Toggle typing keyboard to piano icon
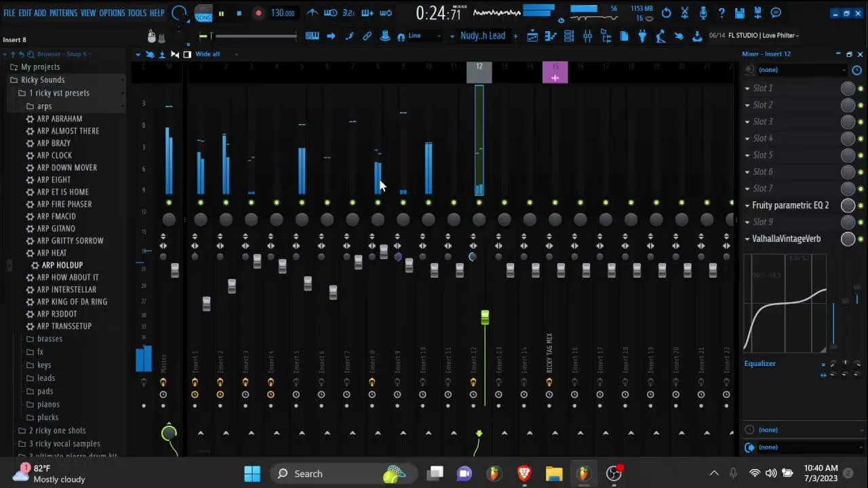Screen dimensions: 868x488 pyautogui.click(x=312, y=36)
